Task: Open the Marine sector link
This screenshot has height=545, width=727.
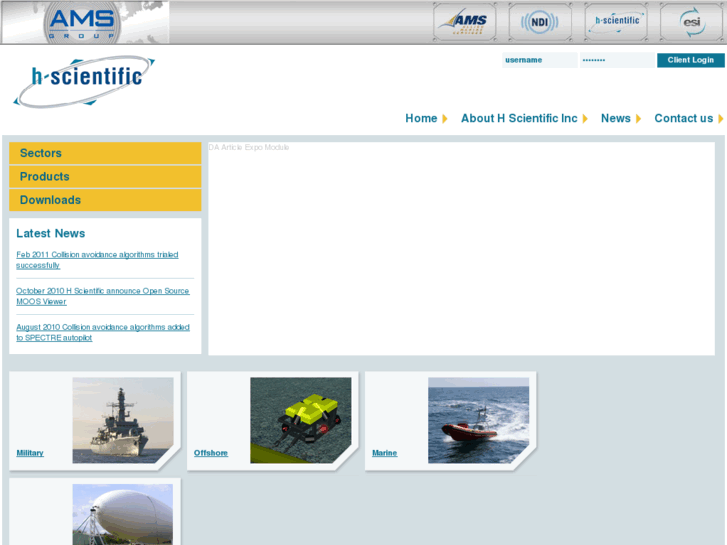Action: tap(385, 453)
